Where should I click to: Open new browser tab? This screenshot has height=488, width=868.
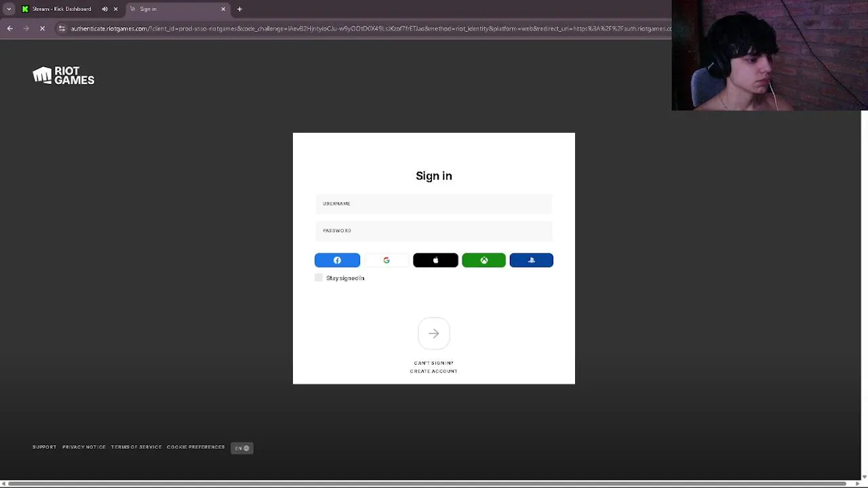239,9
